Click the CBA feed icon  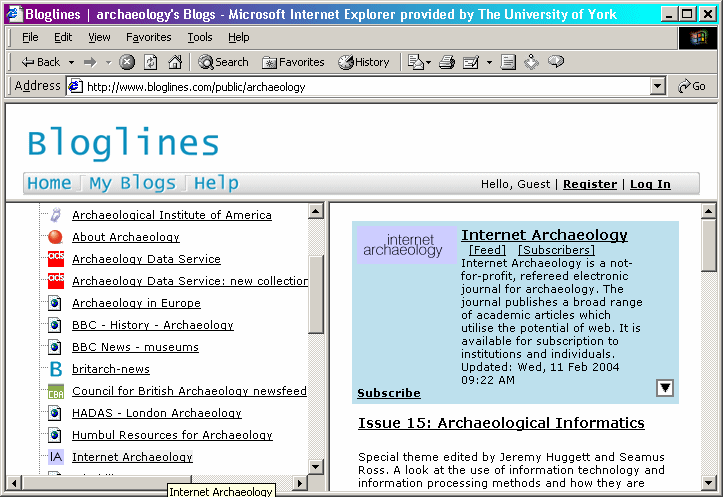click(56, 391)
